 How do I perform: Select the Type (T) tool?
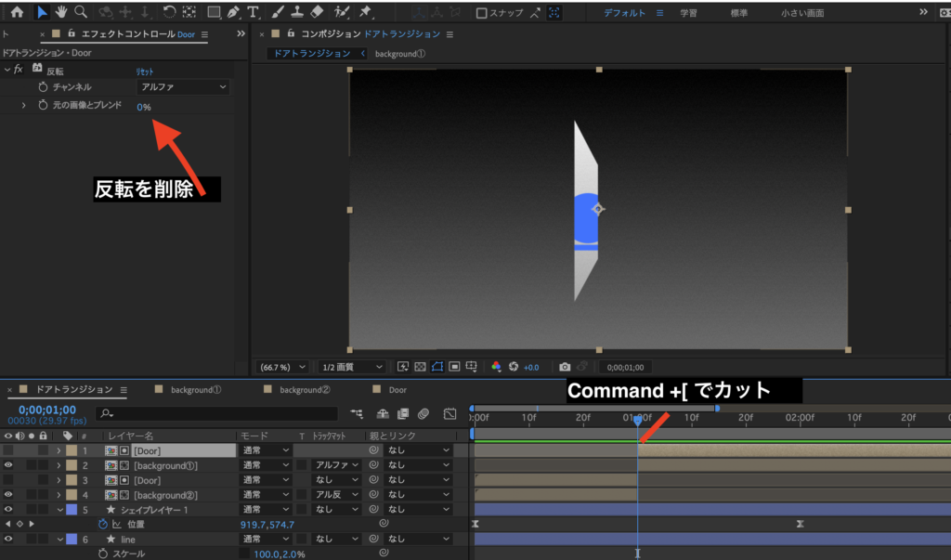click(x=253, y=12)
